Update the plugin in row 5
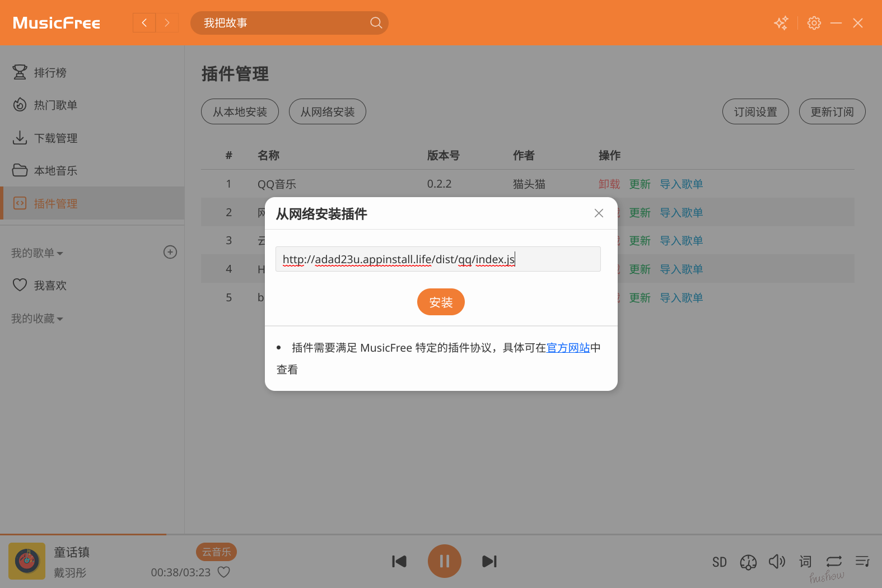 point(640,298)
